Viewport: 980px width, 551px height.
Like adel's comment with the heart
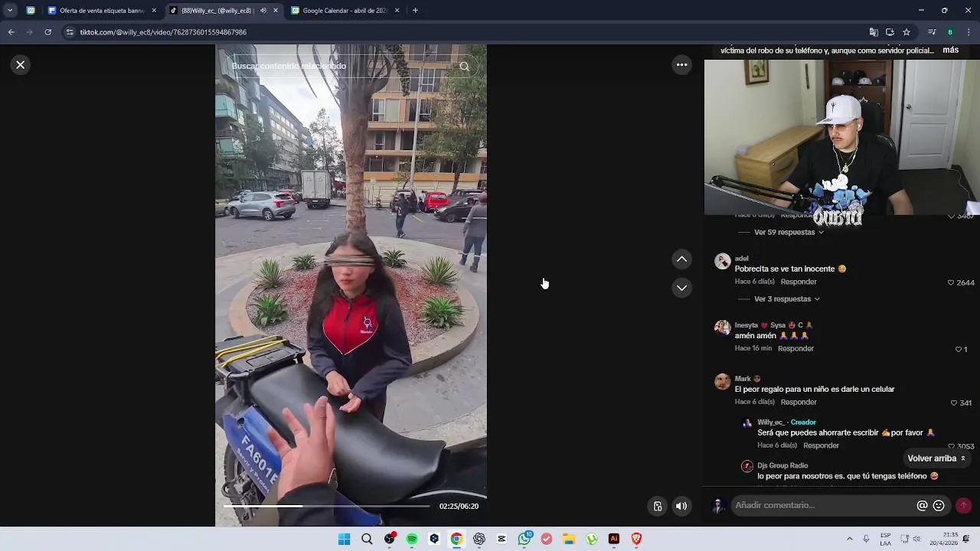951,282
